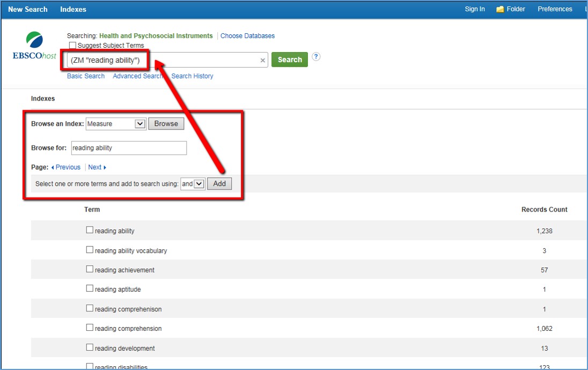Open the Folder icon in top bar
Image resolution: width=588 pixels, height=370 pixels.
(x=500, y=9)
